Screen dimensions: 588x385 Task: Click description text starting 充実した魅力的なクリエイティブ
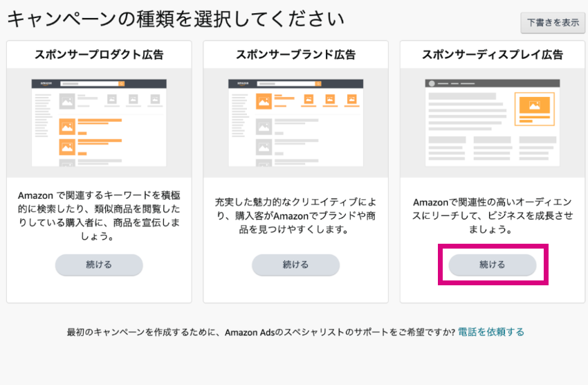point(295,215)
